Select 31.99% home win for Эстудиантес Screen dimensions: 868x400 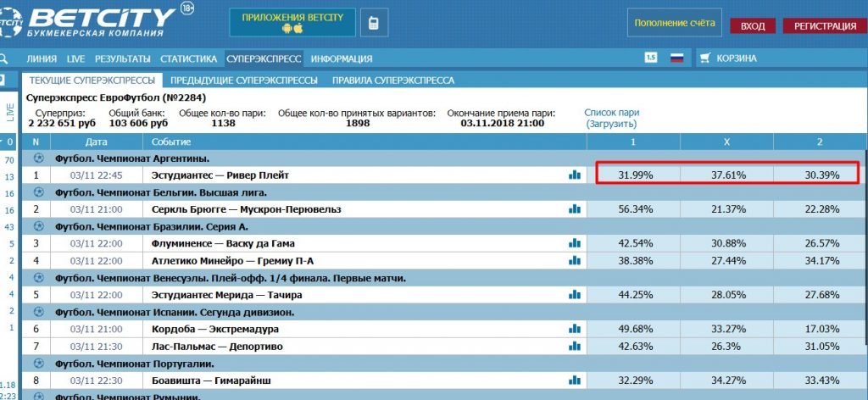[x=636, y=175]
